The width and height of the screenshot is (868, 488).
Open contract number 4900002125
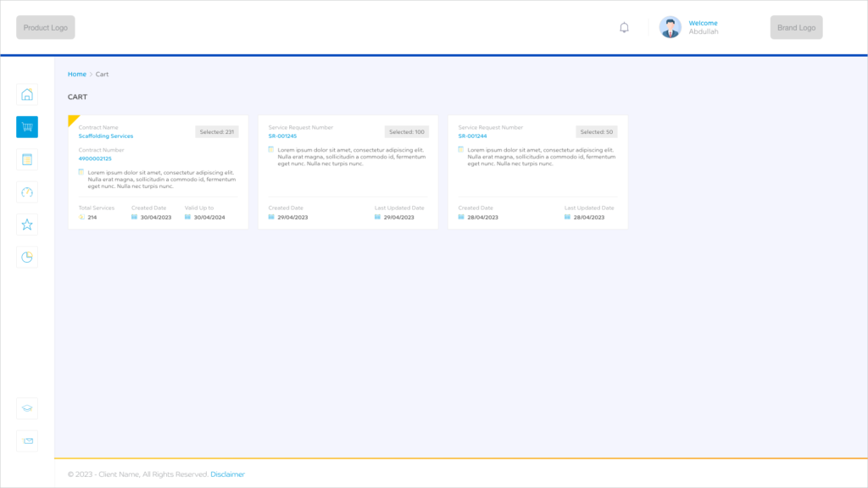95,158
